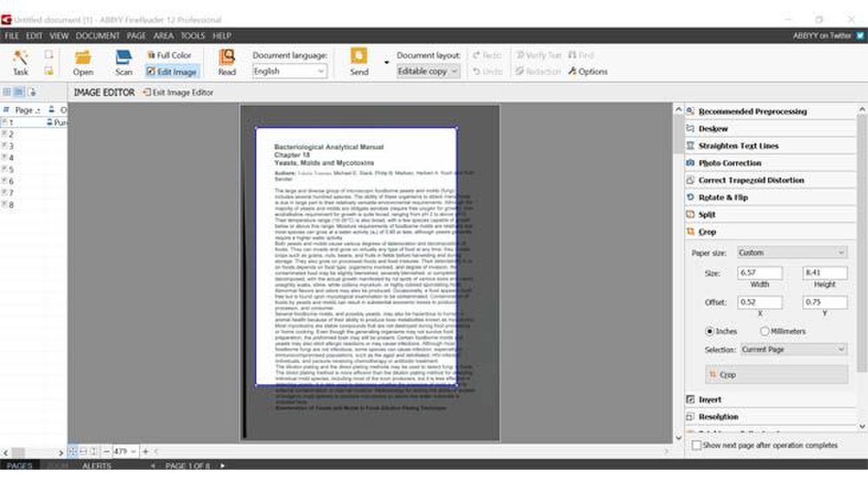Viewport: 868px width, 483px height.
Task: Start scanning with the Scan icon
Action: pos(123,59)
